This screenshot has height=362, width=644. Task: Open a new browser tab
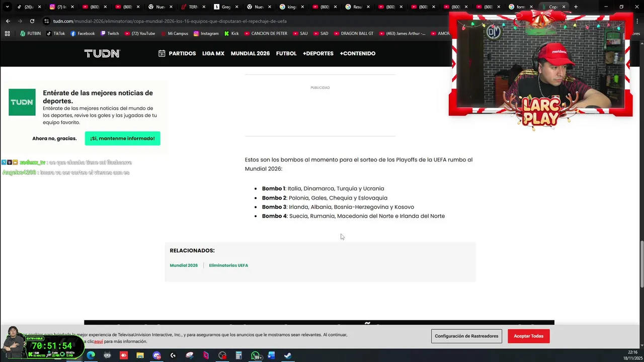pyautogui.click(x=576, y=7)
